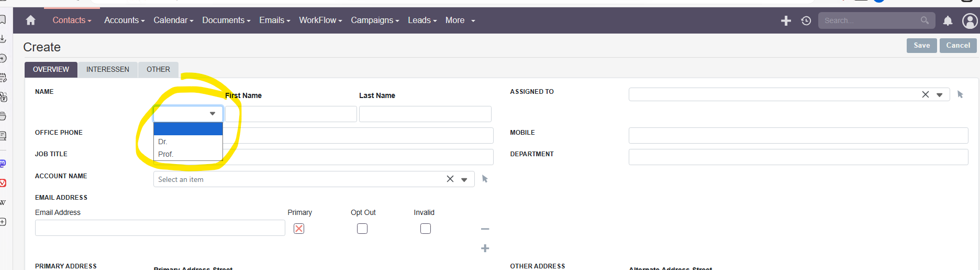Click into the Last Name field
Viewport: 980px width, 270px height.
(x=425, y=114)
